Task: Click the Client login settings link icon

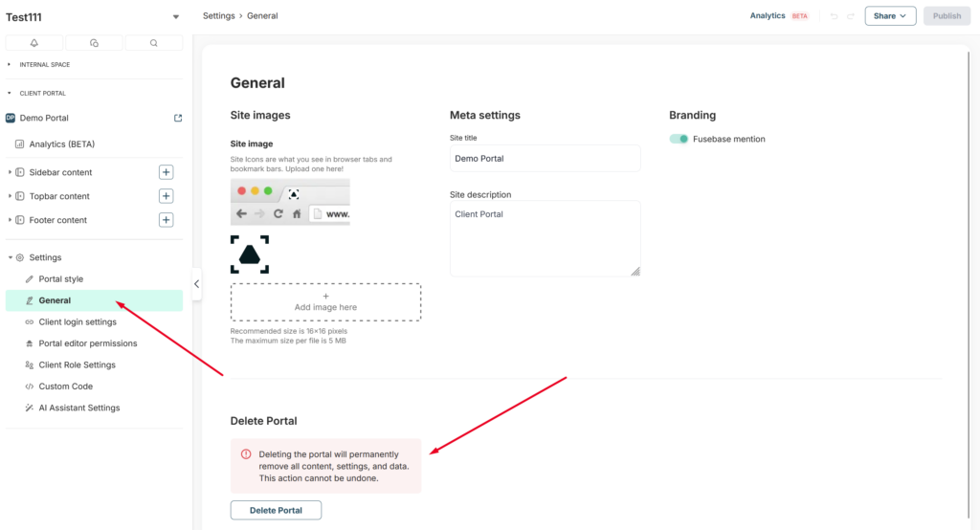Action: pos(30,321)
